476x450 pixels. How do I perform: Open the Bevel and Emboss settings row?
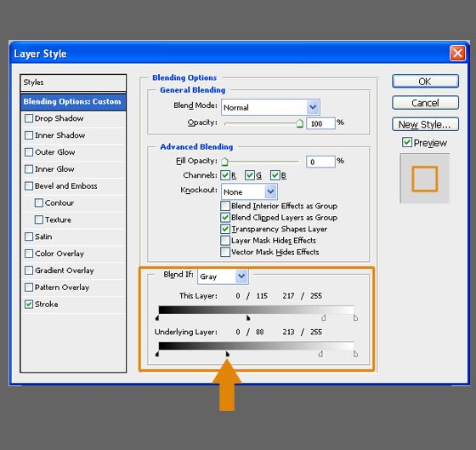[74, 186]
